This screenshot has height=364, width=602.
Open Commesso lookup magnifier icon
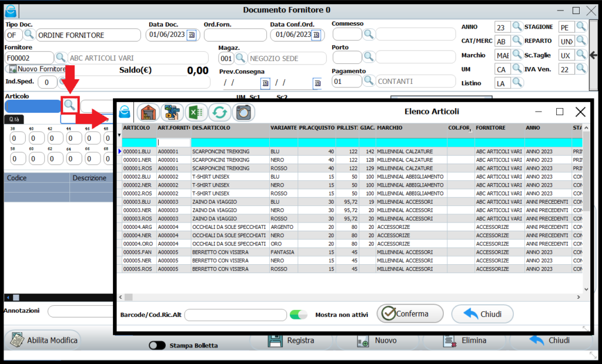[369, 34]
